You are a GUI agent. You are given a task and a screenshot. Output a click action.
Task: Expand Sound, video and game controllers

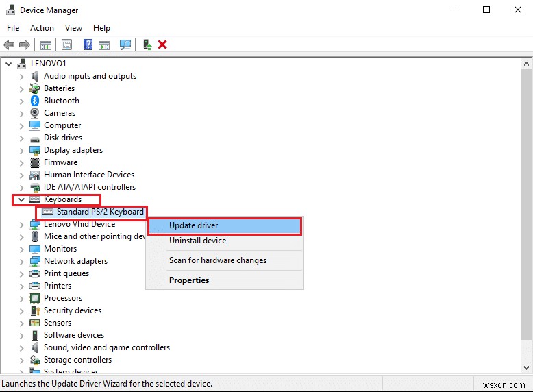tap(21, 348)
